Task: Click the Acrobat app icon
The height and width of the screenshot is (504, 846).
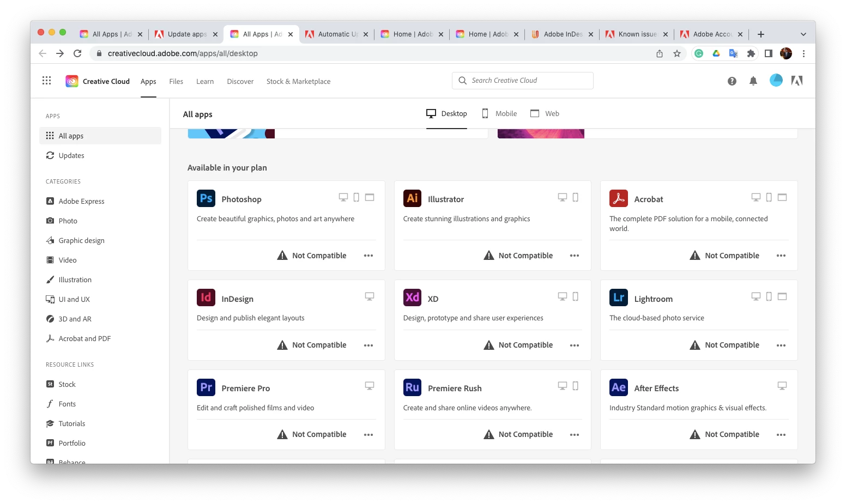Action: 619,198
